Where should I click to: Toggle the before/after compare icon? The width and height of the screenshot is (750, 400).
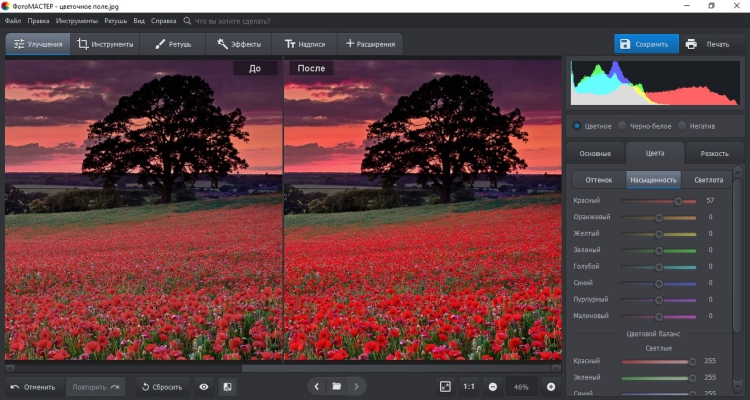[x=227, y=386]
